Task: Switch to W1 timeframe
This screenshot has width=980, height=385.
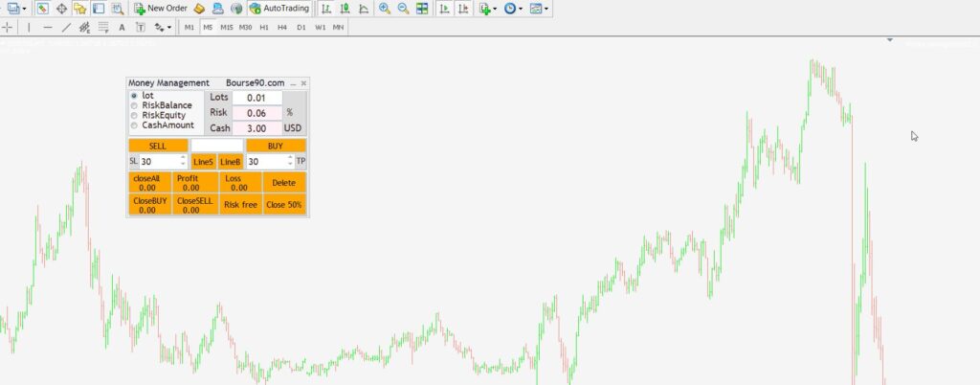Action: coord(320,28)
